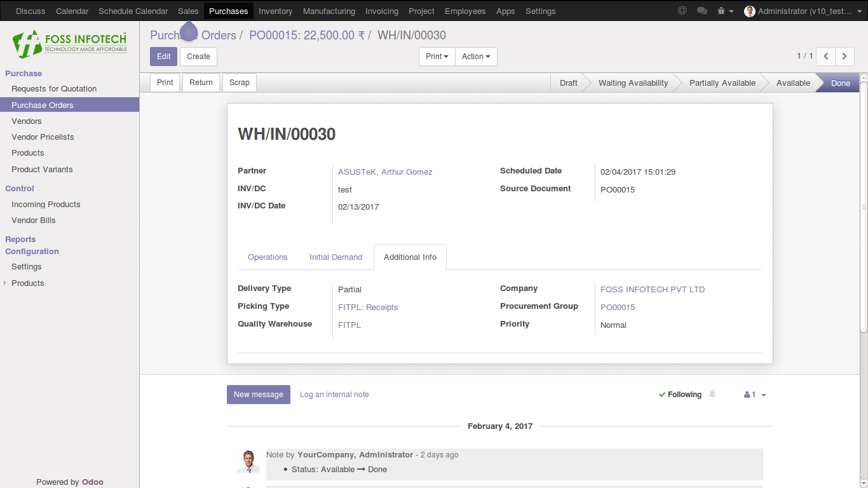Click the notification bell next to Following
868x488 pixels.
point(712,394)
